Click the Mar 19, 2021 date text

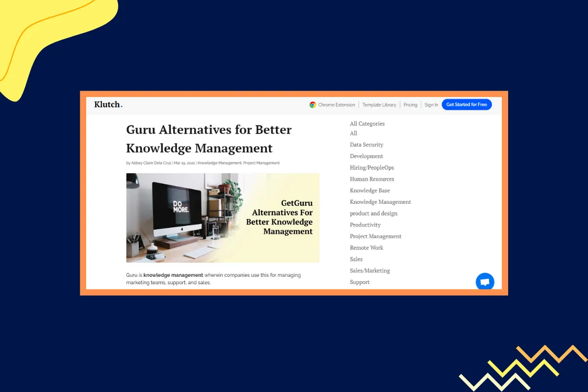[x=184, y=163]
